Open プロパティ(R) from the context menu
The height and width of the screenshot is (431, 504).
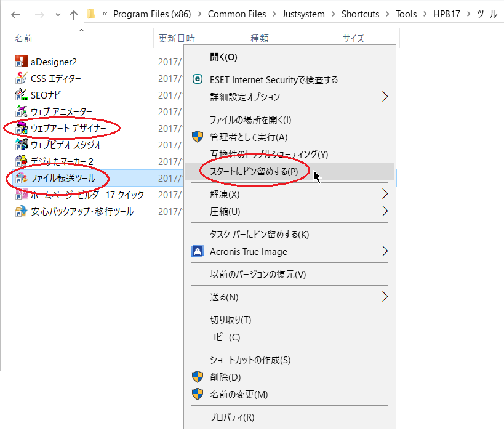click(x=290, y=417)
